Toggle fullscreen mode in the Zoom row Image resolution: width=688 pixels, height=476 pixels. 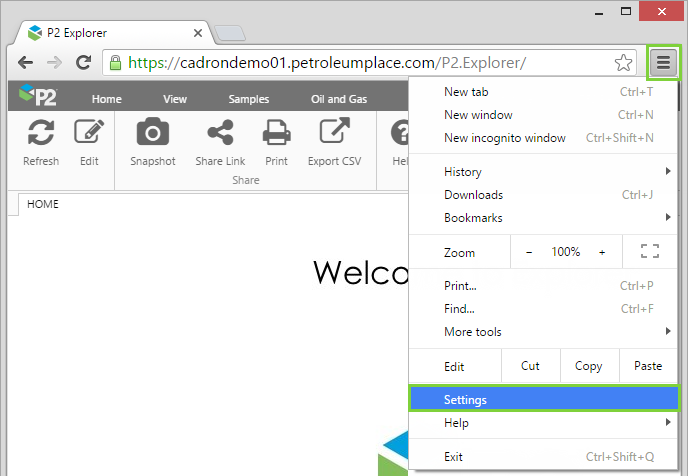click(650, 251)
